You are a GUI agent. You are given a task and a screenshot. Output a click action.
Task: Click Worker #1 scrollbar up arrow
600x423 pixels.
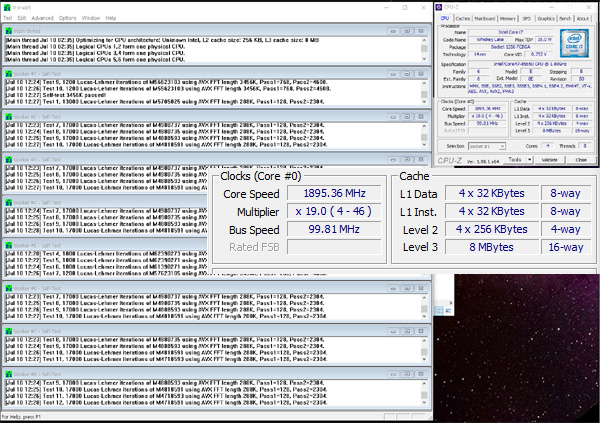click(424, 83)
